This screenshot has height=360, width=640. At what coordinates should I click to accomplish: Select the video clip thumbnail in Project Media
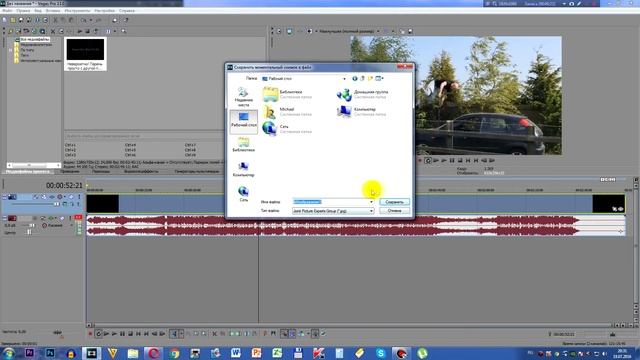[85, 54]
